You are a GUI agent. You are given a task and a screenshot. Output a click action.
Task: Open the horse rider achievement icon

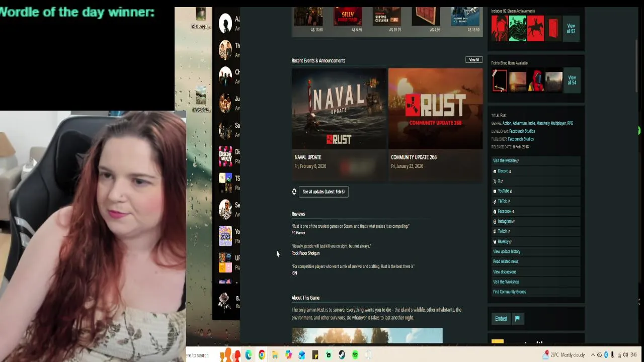tap(535, 28)
